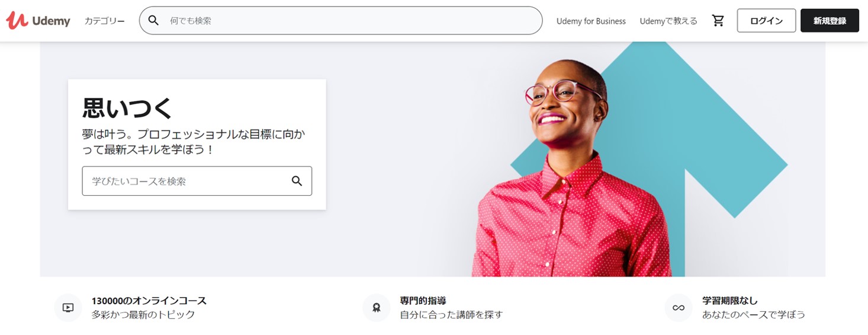Click the 思いつく heading in hero card
Image resolution: width=868 pixels, height=335 pixels.
click(127, 108)
